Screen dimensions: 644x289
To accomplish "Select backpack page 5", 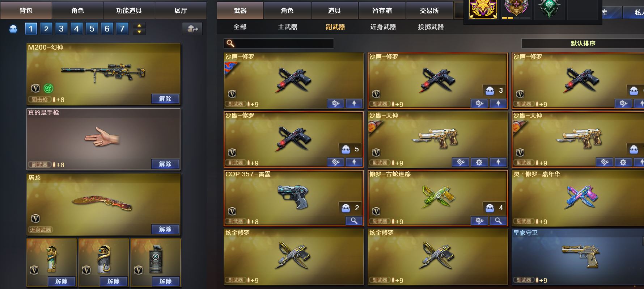I will click(x=92, y=29).
